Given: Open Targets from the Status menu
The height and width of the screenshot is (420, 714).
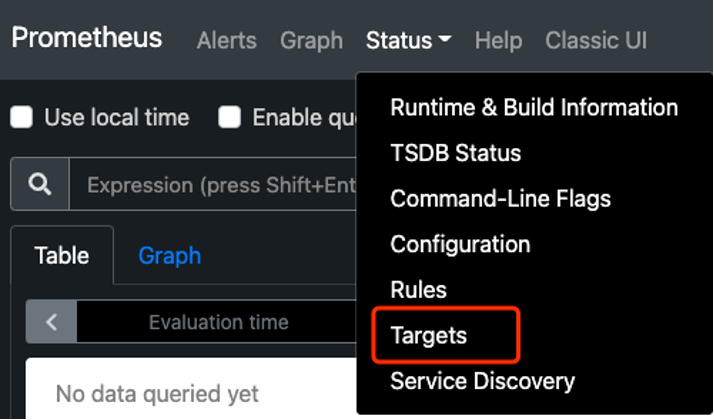Looking at the screenshot, I should coord(428,335).
